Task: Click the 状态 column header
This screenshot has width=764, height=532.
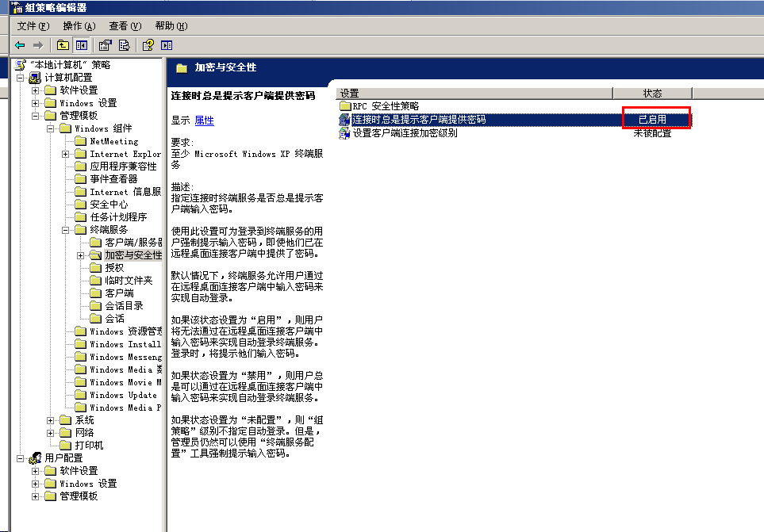Action: pos(652,93)
